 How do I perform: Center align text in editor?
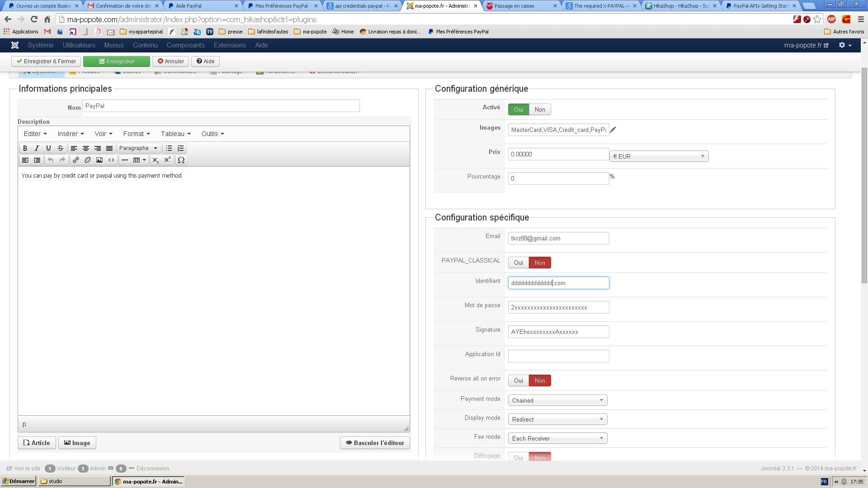(85, 148)
